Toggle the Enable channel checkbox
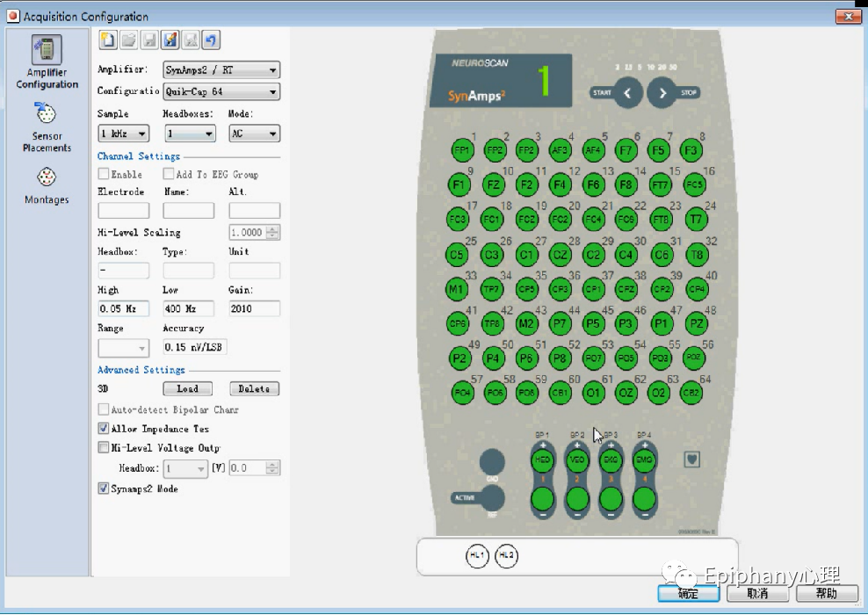 [x=104, y=174]
